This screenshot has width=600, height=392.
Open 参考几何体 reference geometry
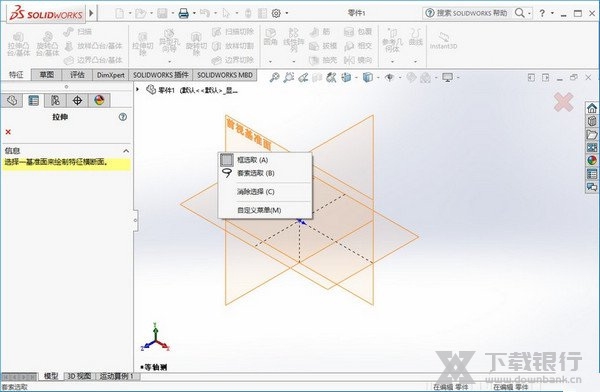392,40
